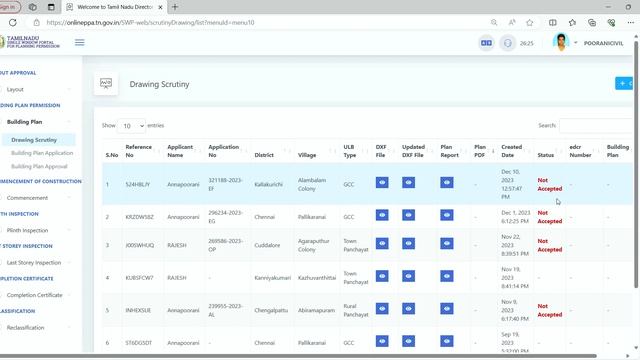This screenshot has width=640, height=360.
Task: View DXF File for Kallakurichi row
Action: click(x=382, y=182)
